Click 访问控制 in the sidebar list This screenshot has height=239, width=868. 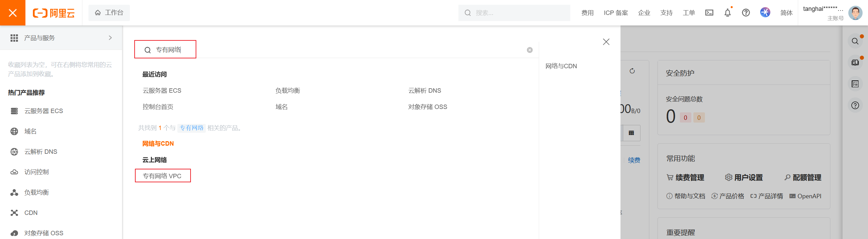pos(36,172)
